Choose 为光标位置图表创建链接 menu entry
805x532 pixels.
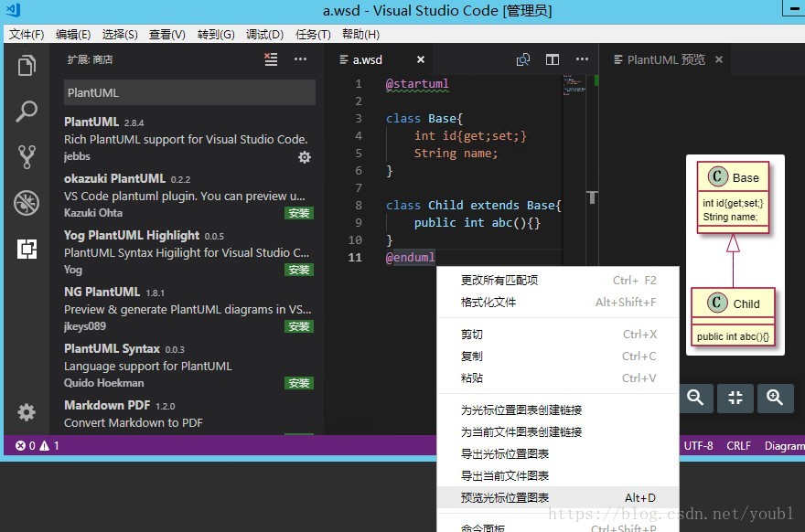click(x=558, y=410)
